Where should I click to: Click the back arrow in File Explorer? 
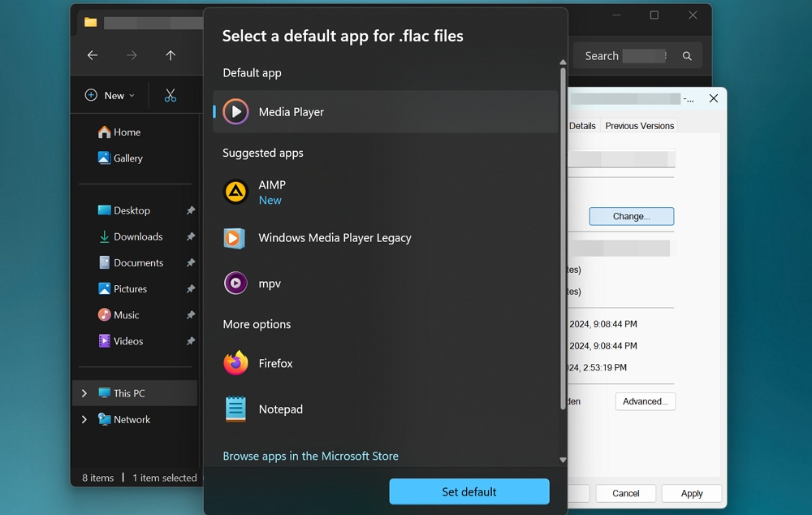tap(93, 55)
